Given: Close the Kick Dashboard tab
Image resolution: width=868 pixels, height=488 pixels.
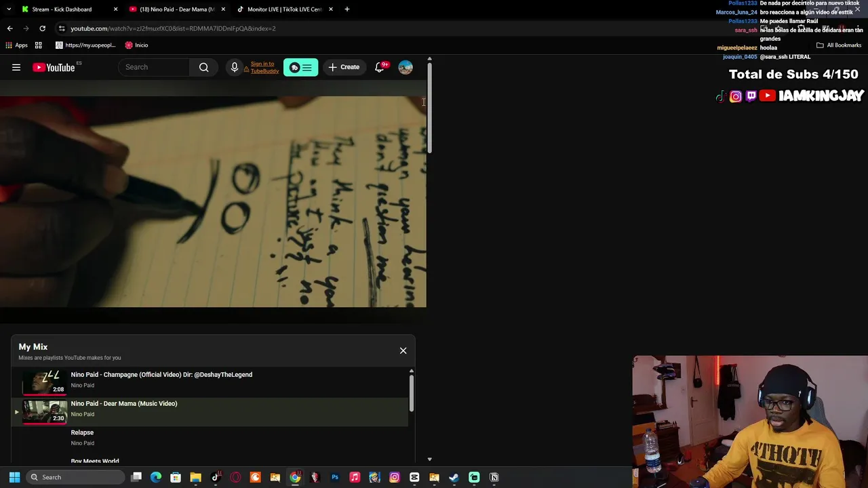Looking at the screenshot, I should (115, 9).
